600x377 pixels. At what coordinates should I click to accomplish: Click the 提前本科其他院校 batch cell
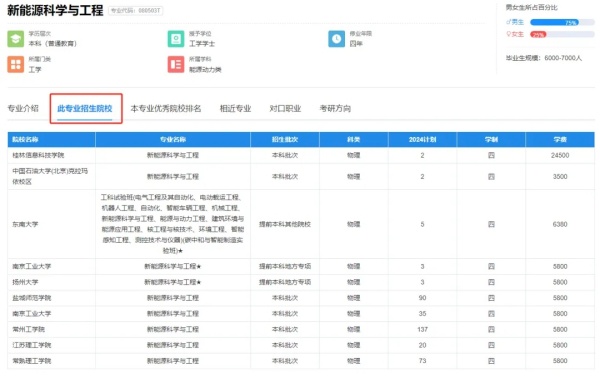285,224
